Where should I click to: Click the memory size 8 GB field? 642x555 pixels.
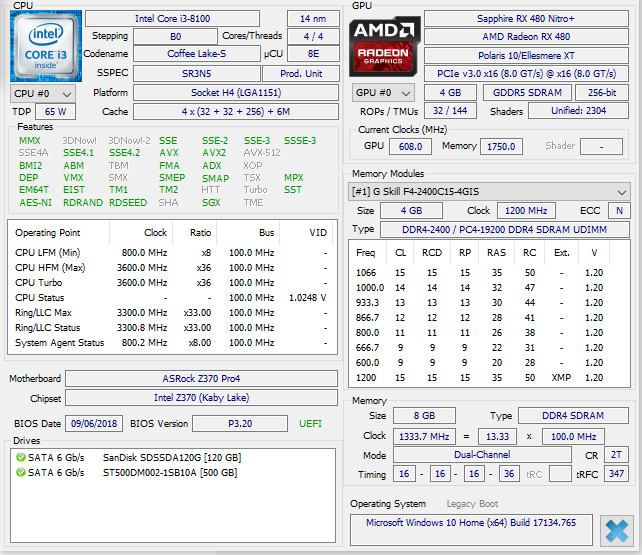click(424, 416)
